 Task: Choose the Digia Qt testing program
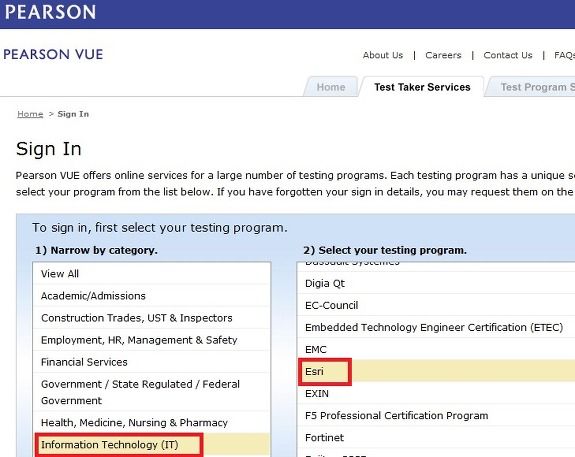pyautogui.click(x=436, y=283)
